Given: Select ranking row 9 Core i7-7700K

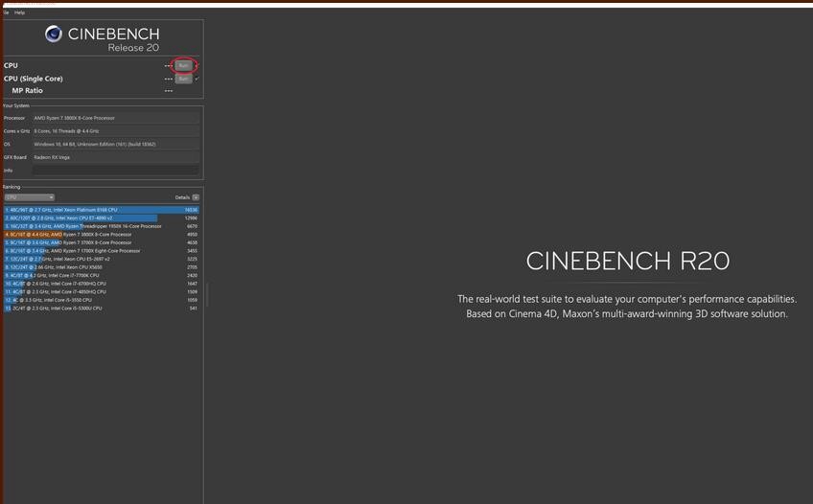Looking at the screenshot, I should pos(102,276).
